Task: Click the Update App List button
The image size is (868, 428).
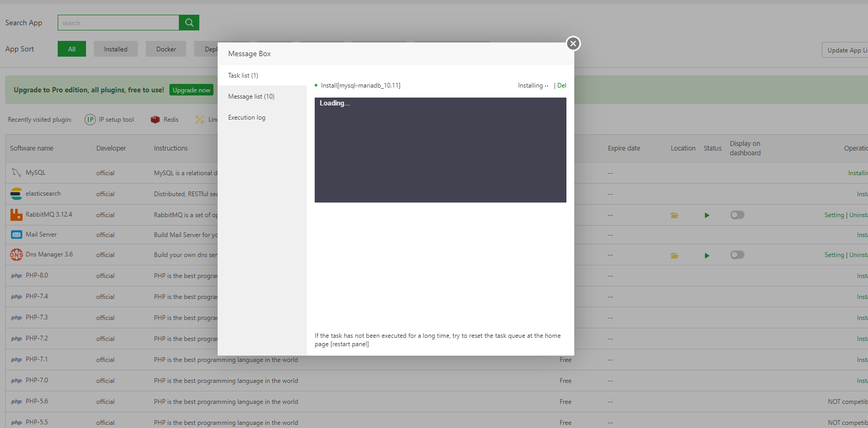Action: pyautogui.click(x=845, y=50)
